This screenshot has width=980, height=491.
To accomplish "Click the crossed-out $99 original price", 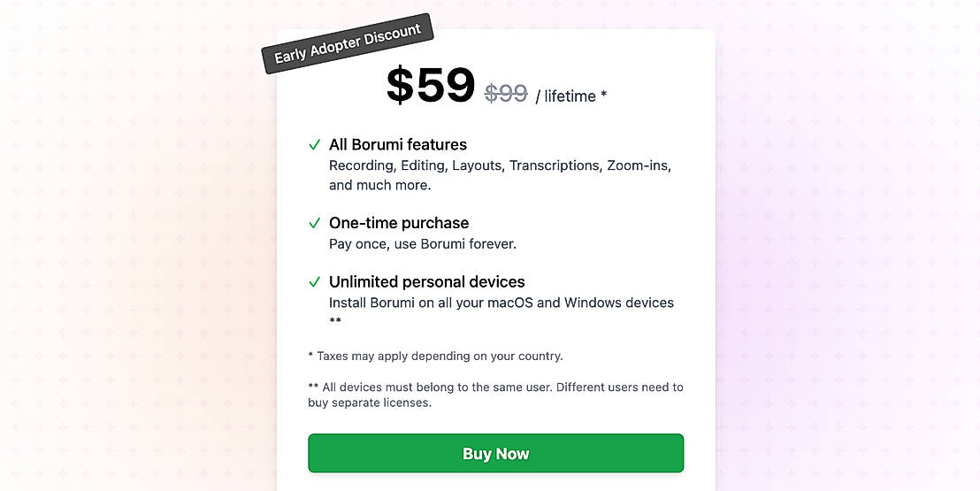I will point(506,94).
